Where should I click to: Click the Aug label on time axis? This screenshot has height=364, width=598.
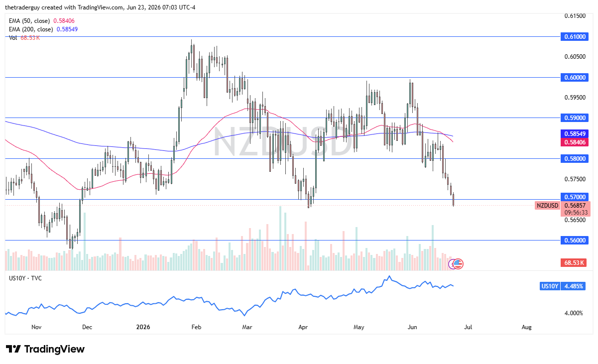pyautogui.click(x=526, y=327)
